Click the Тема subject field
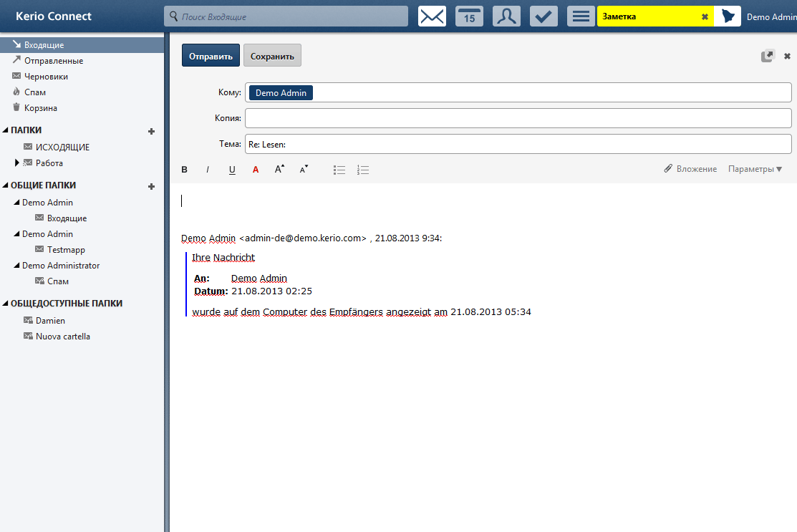The height and width of the screenshot is (532, 797). pyautogui.click(x=518, y=145)
